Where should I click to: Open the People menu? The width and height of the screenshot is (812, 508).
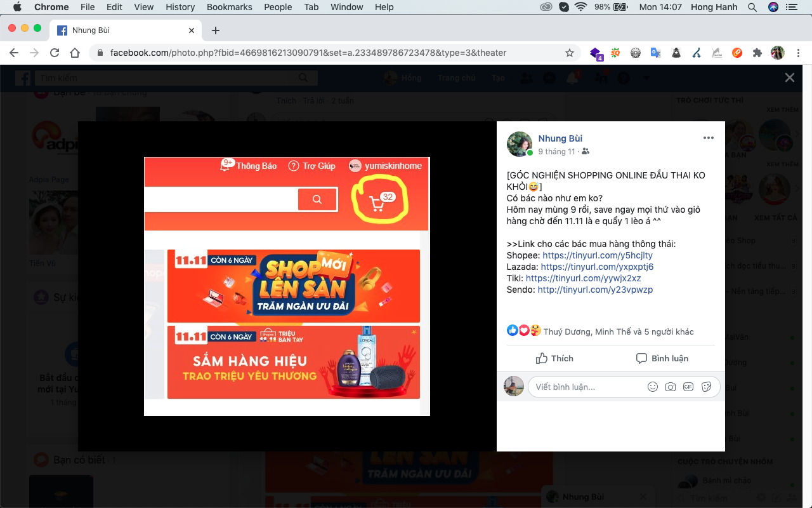[x=278, y=7]
